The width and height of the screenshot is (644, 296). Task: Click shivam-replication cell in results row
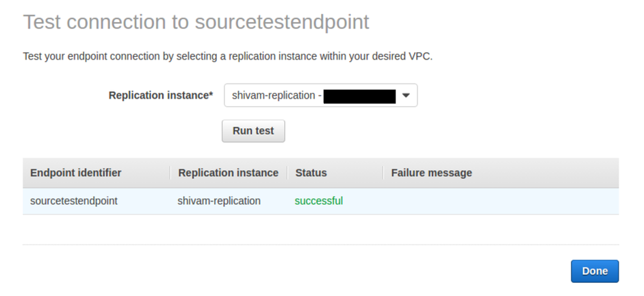coord(219,201)
